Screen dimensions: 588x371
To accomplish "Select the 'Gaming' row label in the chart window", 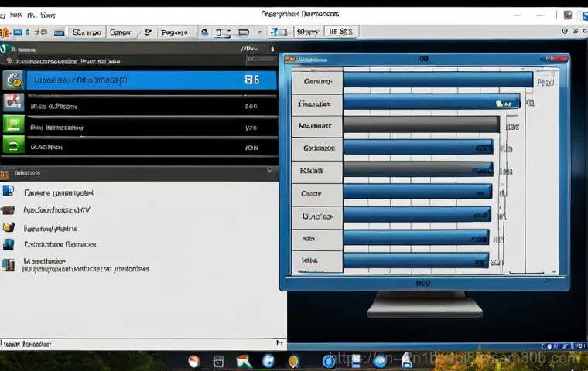I will click(317, 81).
